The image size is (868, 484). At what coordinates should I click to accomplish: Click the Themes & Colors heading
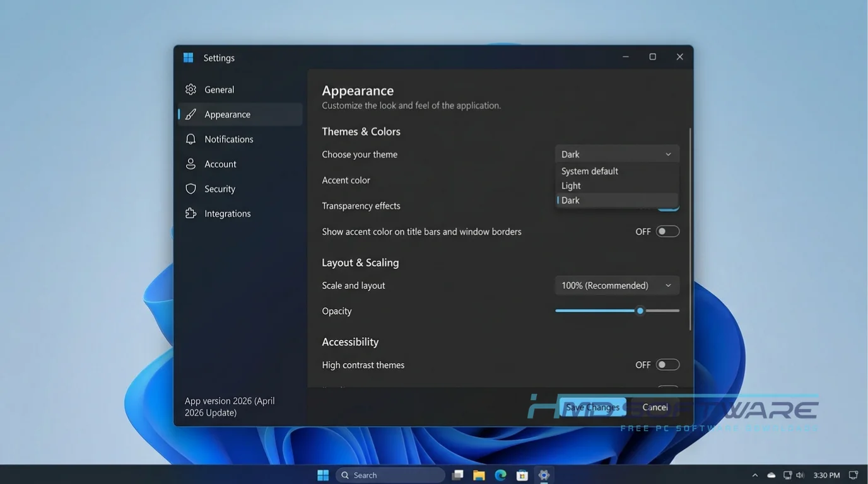[x=361, y=132]
